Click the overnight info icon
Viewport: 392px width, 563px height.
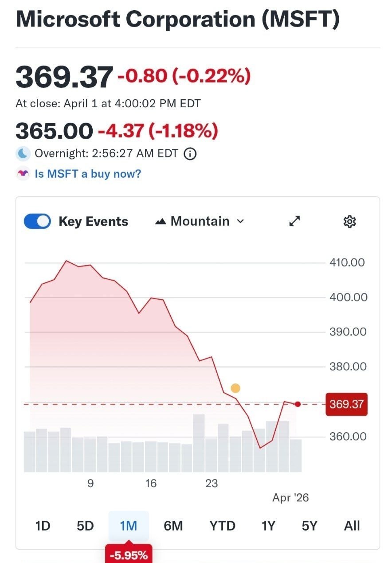[x=190, y=154]
